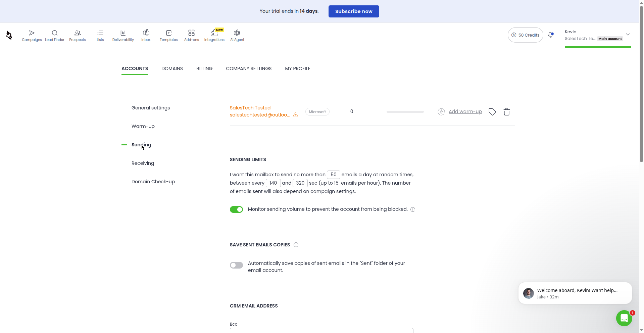This screenshot has width=644, height=333.
Task: Switch to Billing tab
Action: pos(204,68)
